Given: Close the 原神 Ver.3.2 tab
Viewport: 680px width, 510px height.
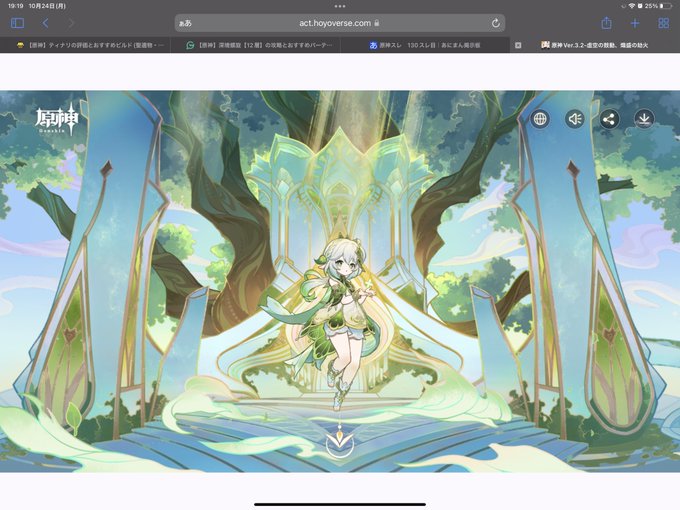Looking at the screenshot, I should coord(518,45).
